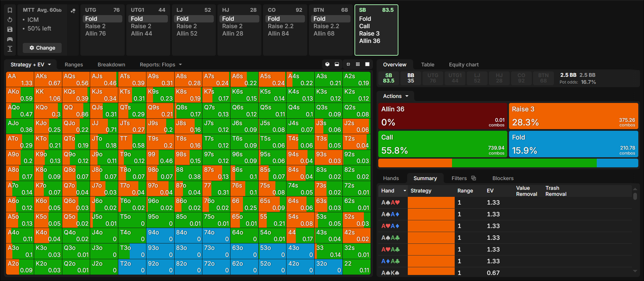Screen dimensions: 644x281
Task: Click the bubbles icon beside MTT header
Action: tap(73, 11)
